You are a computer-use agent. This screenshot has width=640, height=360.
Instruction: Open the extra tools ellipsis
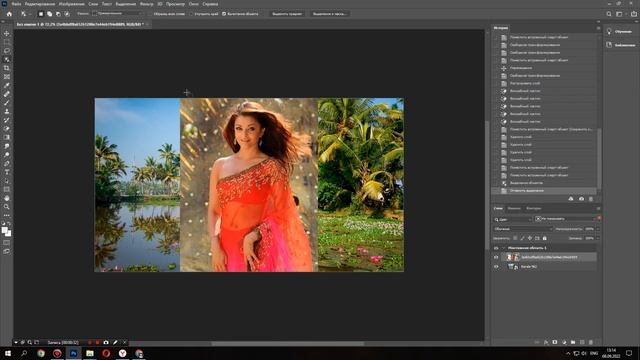click(x=7, y=215)
